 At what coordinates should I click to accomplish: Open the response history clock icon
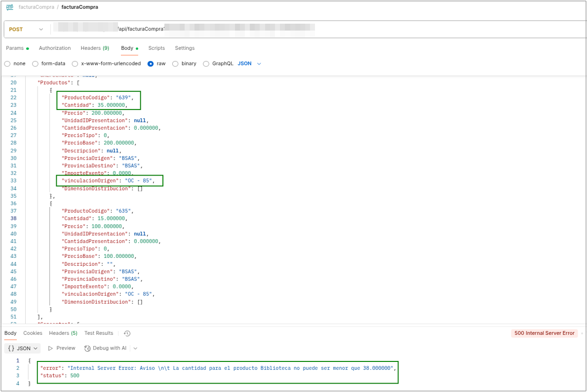click(127, 333)
